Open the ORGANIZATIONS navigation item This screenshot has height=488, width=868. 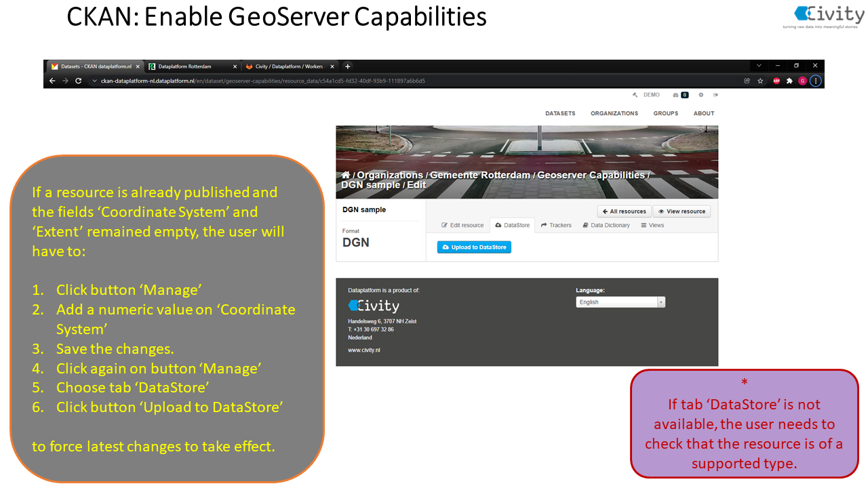(x=614, y=113)
